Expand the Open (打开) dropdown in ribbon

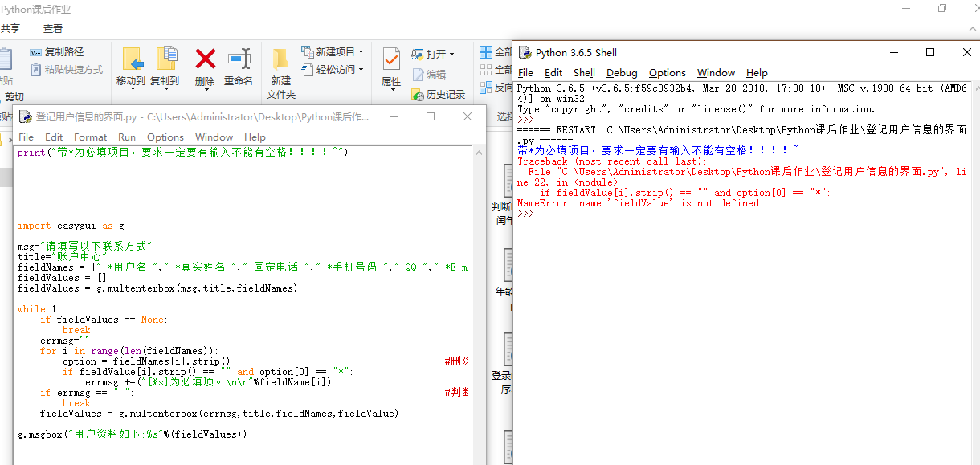(434, 54)
